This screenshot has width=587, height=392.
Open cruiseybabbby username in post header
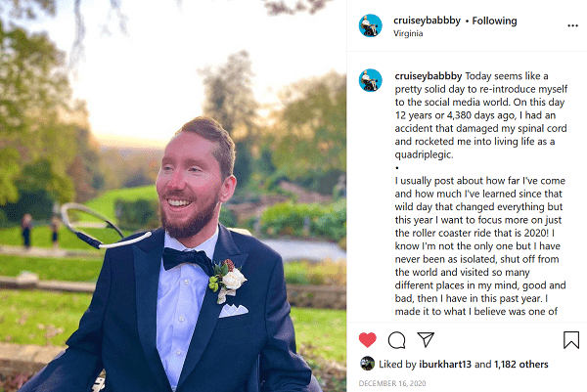click(427, 21)
